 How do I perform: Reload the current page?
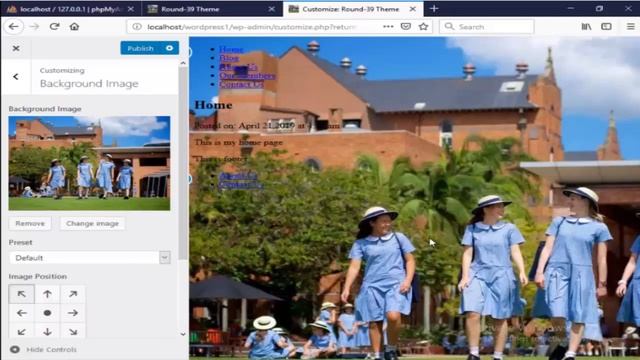tap(54, 27)
